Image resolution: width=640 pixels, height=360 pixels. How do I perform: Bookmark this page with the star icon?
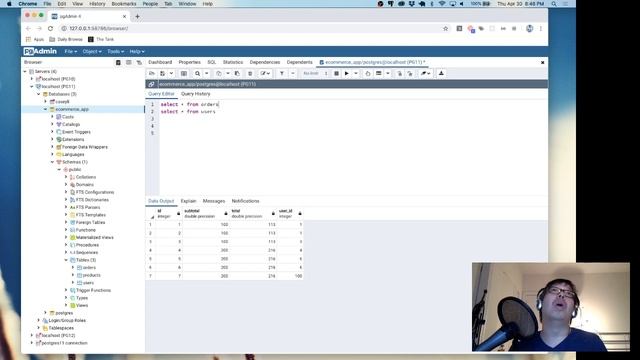(x=446, y=29)
